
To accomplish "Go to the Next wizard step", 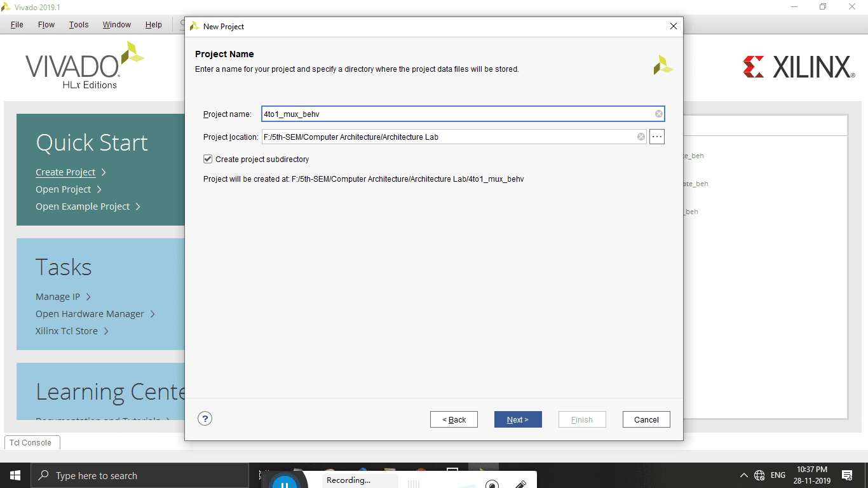I will tap(518, 419).
